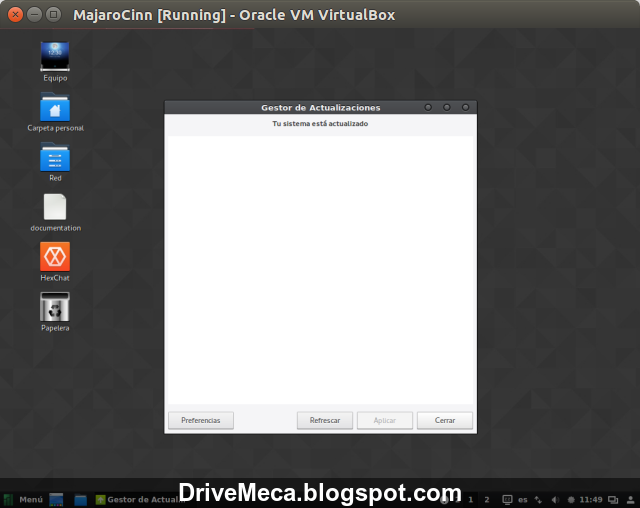
Task: Click the keyboard layout icon in tray
Action: [507, 499]
